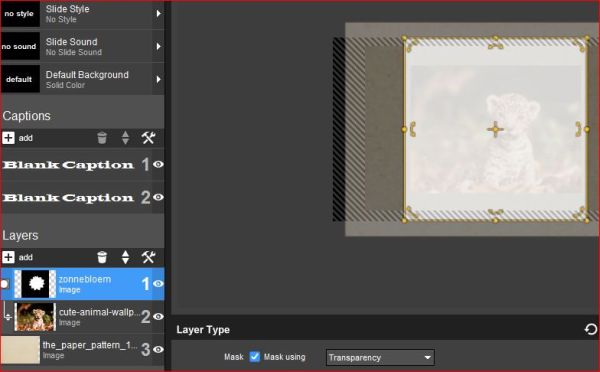Image resolution: width=600 pixels, height=372 pixels.
Task: Reorder layers with up-down arrows
Action: coord(125,257)
